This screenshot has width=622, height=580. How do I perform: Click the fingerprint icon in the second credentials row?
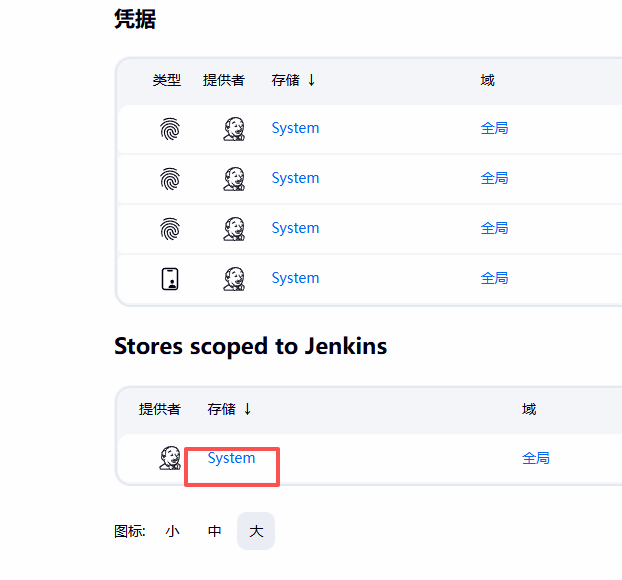[170, 179]
